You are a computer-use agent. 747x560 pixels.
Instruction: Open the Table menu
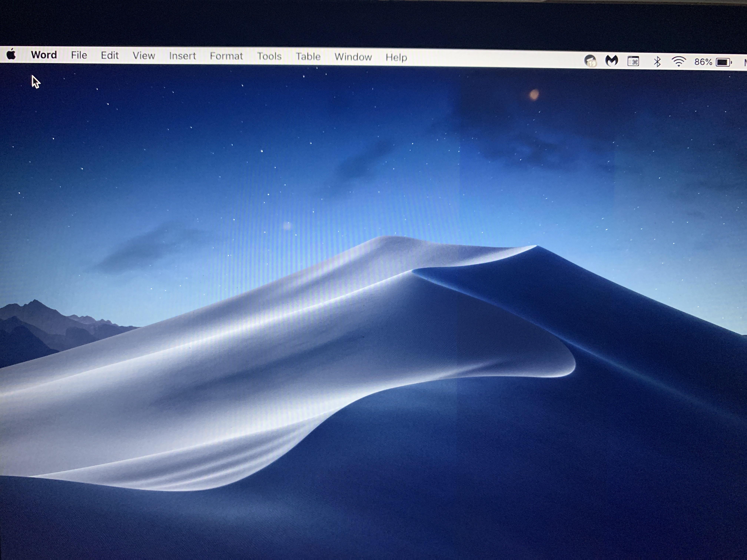click(308, 57)
